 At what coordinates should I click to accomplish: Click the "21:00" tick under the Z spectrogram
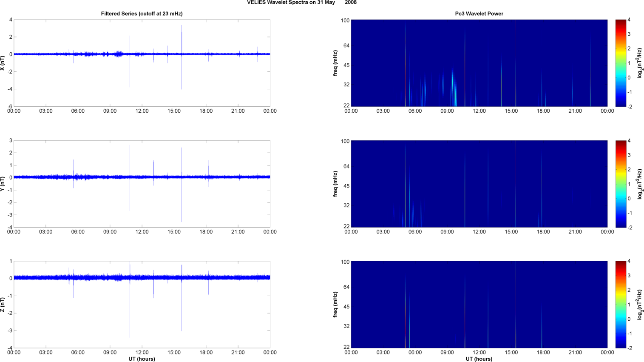pyautogui.click(x=575, y=352)
